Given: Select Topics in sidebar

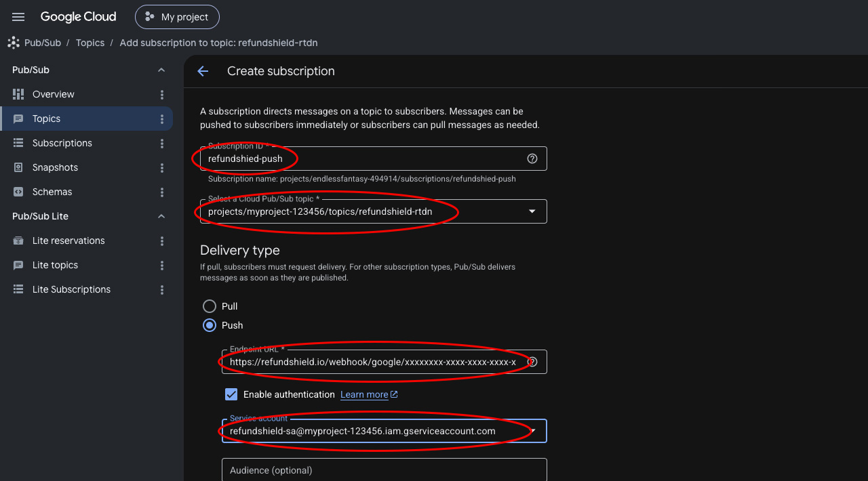Looking at the screenshot, I should (x=47, y=119).
